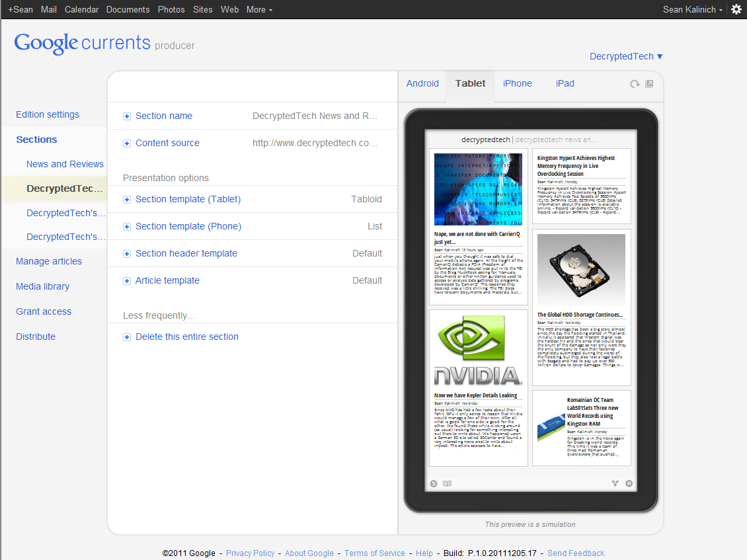Open the hard drive HDD Shortage image
The width and height of the screenshot is (747, 560).
click(x=581, y=270)
